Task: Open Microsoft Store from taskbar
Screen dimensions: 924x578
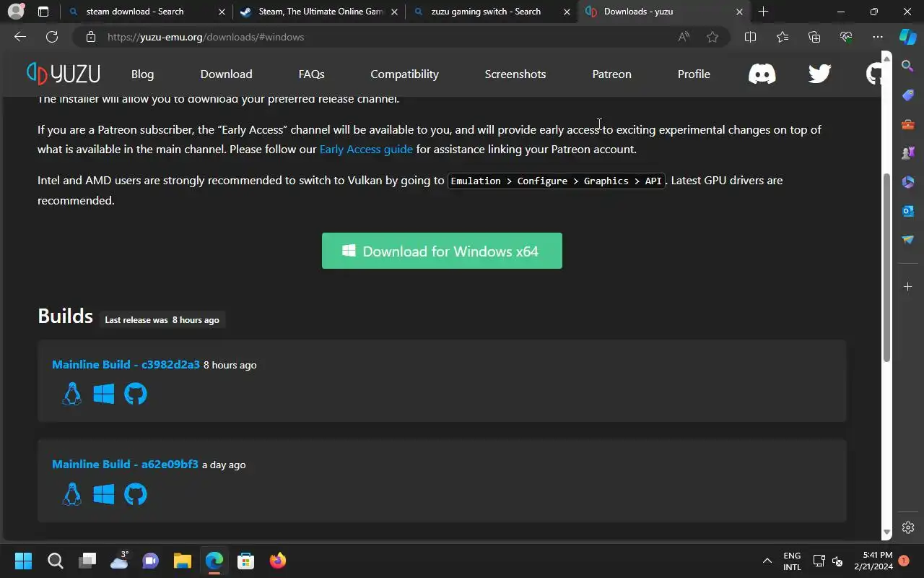Action: click(245, 561)
